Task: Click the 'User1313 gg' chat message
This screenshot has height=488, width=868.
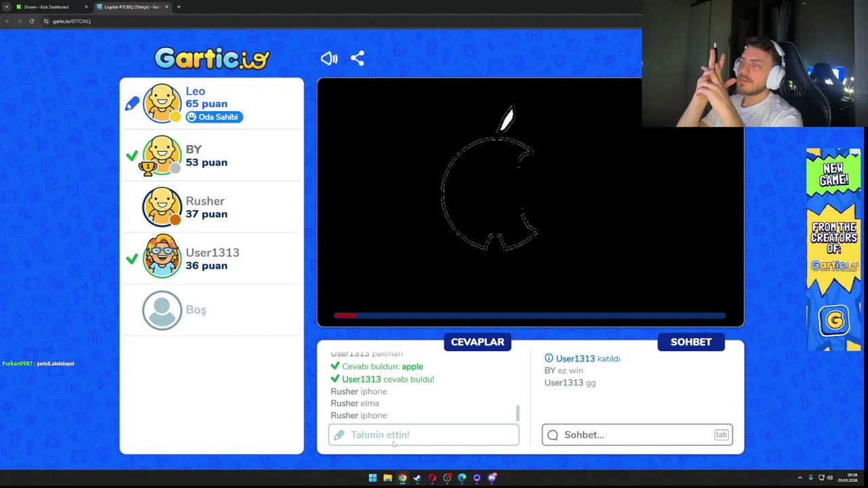Action: coord(570,383)
